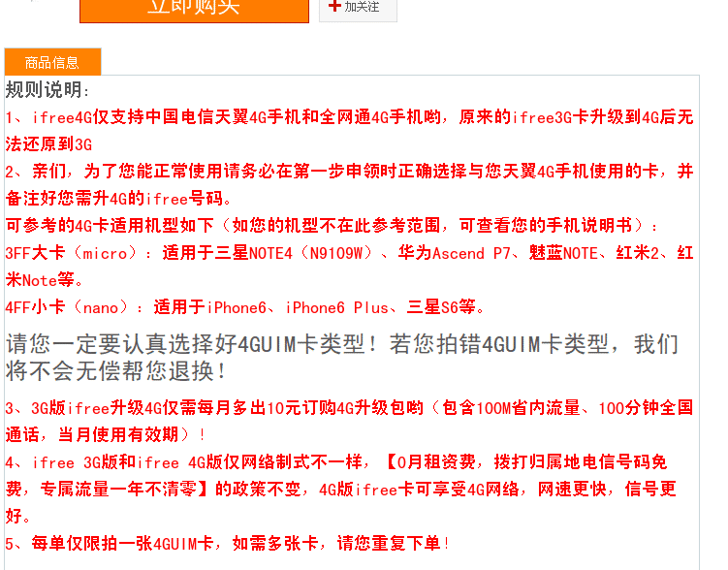Image resolution: width=728 pixels, height=570 pixels.
Task: Click the line reading 法还原到3G
Action: point(48,144)
